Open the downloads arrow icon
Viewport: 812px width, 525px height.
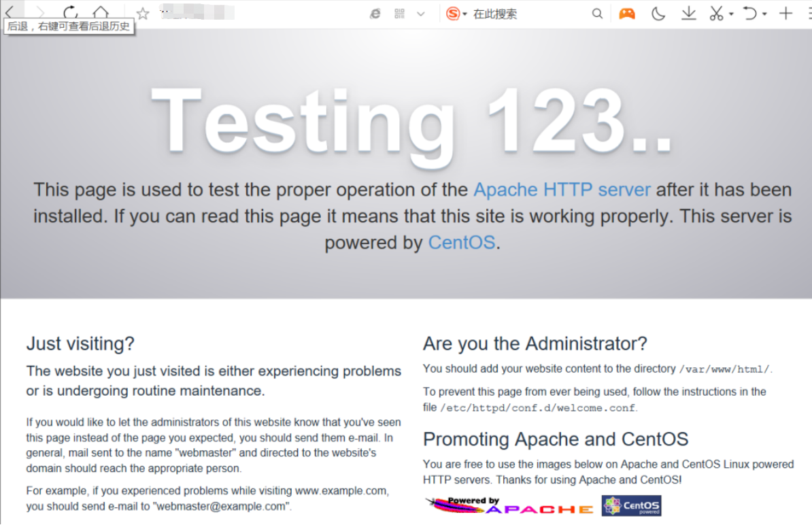pyautogui.click(x=689, y=14)
